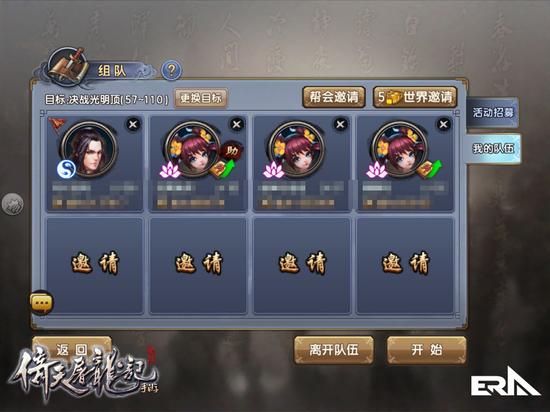Tap the grey round side button at left edge
Image resolution: width=550 pixels, height=412 pixels.
click(x=13, y=204)
